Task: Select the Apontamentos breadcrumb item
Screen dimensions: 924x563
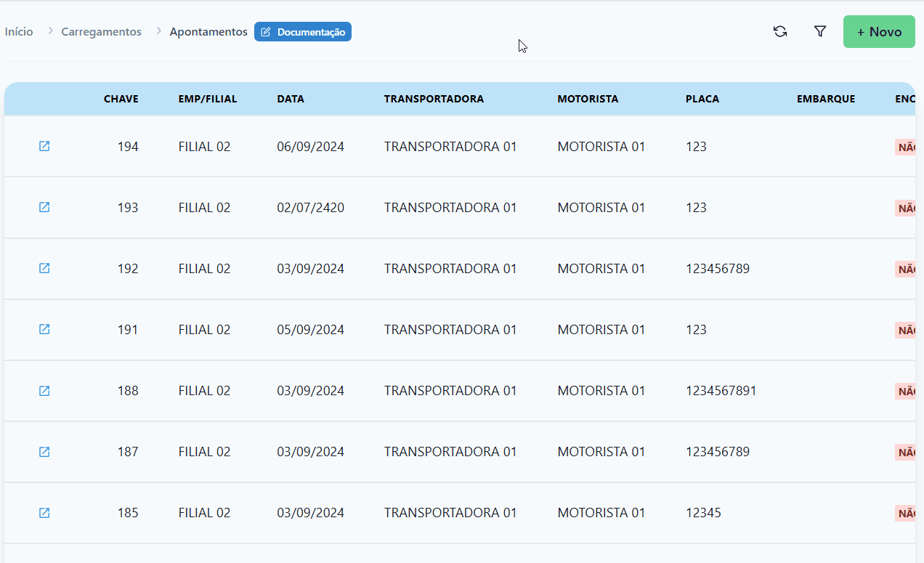Action: click(208, 32)
